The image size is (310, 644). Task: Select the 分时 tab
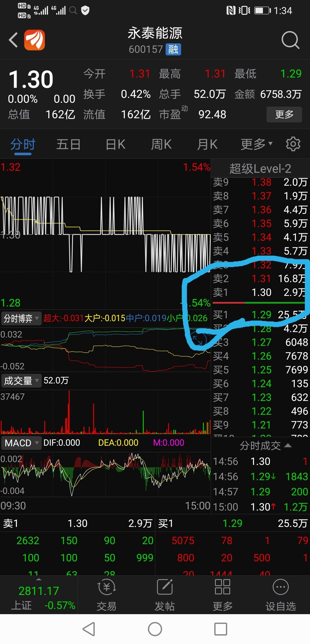tap(23, 144)
